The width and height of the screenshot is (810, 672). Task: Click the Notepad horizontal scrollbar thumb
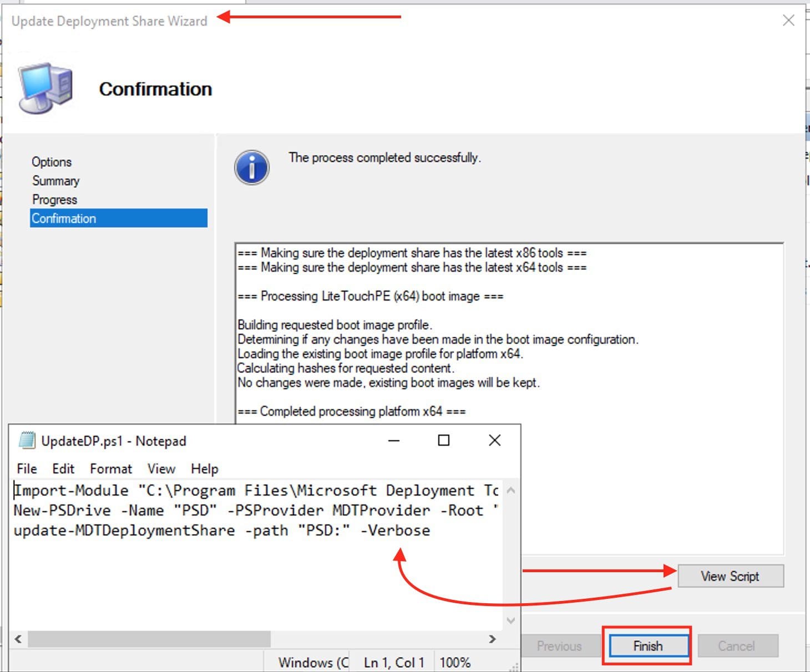(149, 639)
